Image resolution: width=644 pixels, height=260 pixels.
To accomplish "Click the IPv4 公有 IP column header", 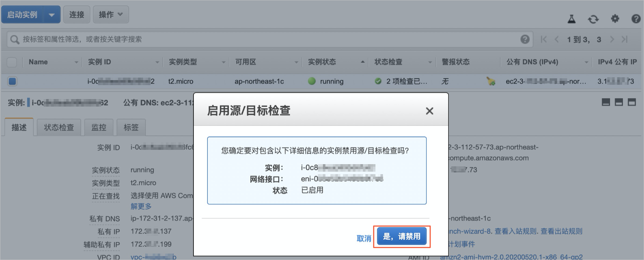I will tap(617, 62).
